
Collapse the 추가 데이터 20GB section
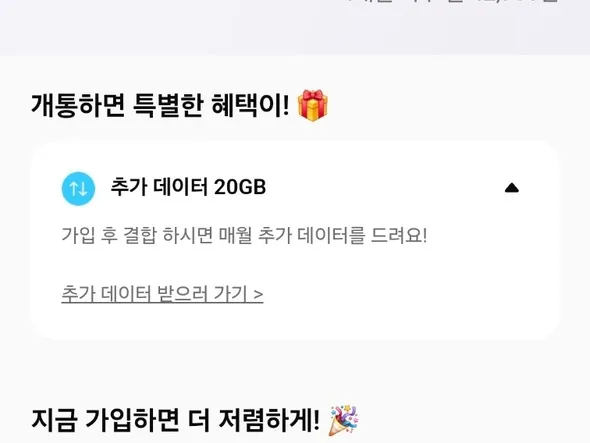pyautogui.click(x=512, y=188)
